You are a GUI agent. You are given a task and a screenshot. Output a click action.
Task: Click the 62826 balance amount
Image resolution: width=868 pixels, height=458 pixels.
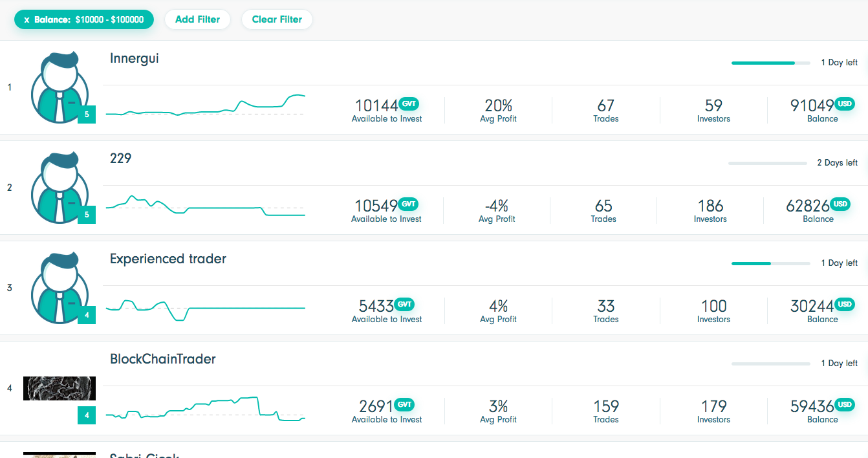(x=808, y=206)
